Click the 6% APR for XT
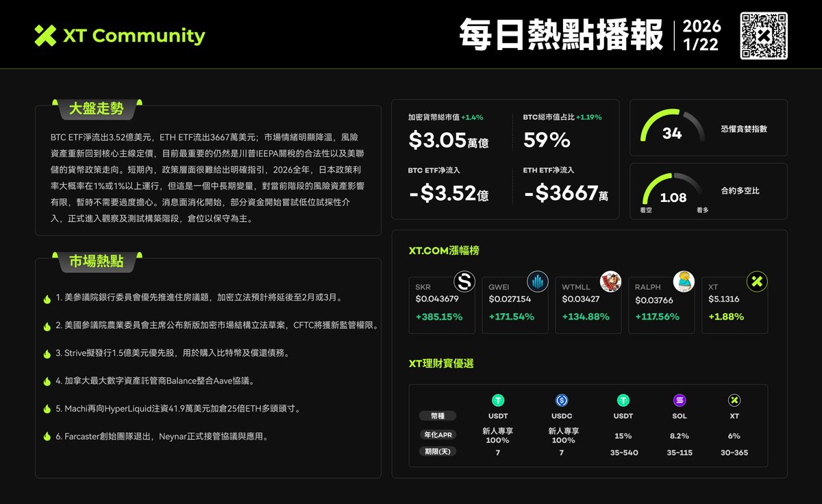The width and height of the screenshot is (822, 504). (x=734, y=436)
